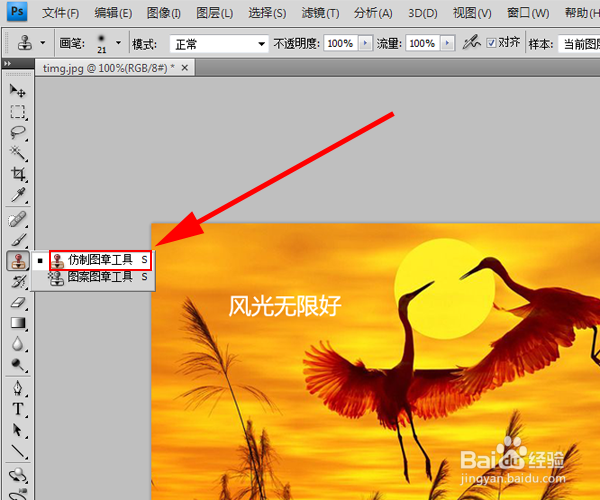Open the 不透明度 opacity slider arrow

[365, 43]
